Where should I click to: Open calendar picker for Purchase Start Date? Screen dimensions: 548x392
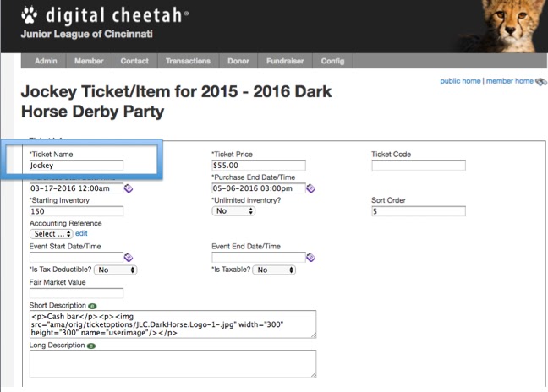point(129,188)
